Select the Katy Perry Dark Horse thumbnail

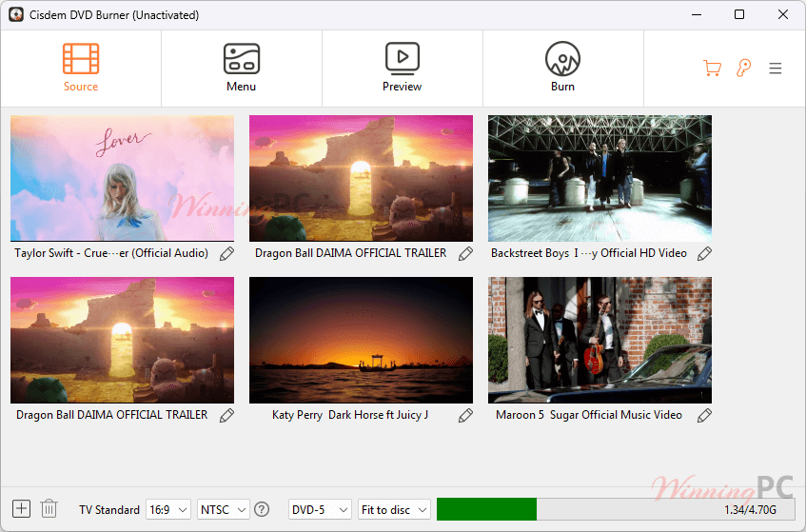coord(361,340)
